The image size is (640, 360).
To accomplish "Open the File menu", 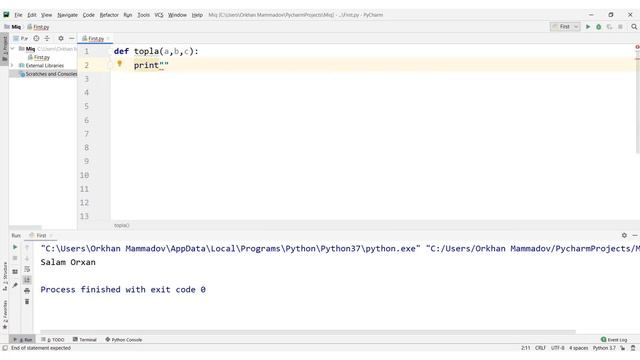I will pyautogui.click(x=18, y=15).
